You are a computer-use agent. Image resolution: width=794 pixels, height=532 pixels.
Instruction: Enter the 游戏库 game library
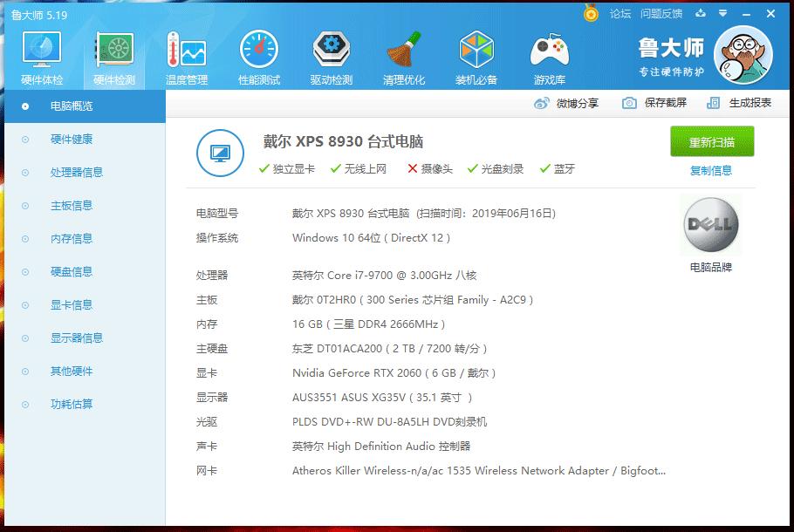coord(550,56)
